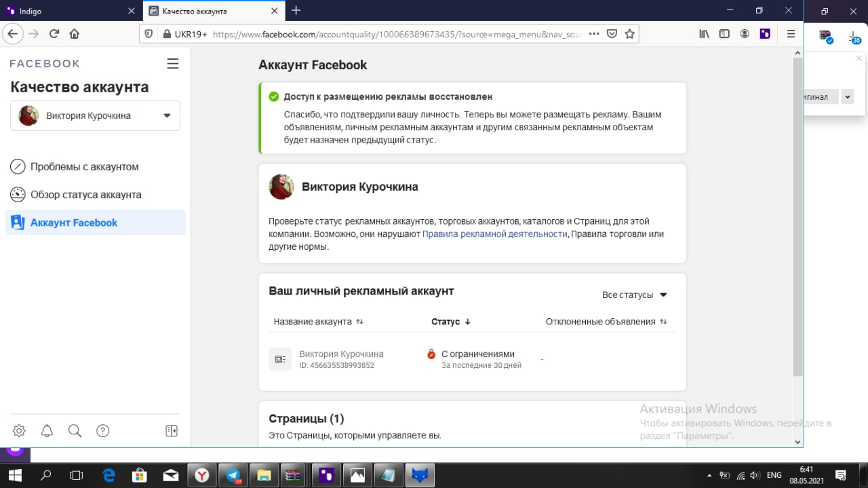Go to Проблемы с аккаунтом section
The width and height of the screenshot is (868, 488).
85,166
